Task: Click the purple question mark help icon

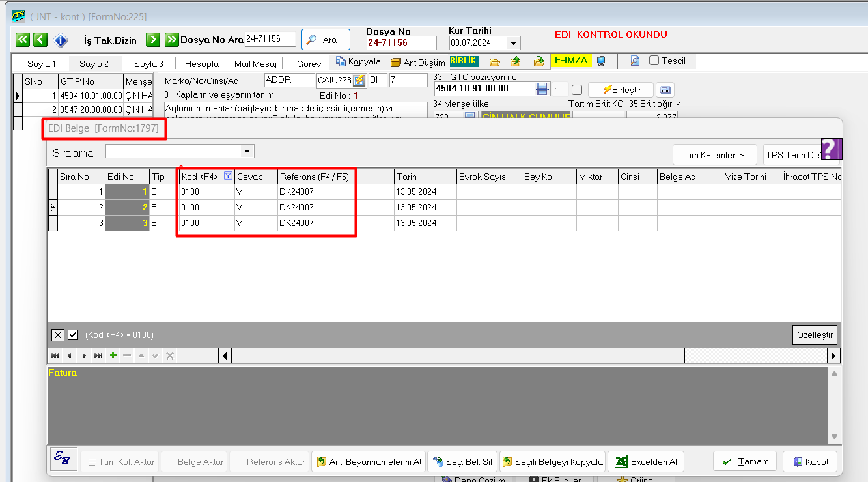Action: click(832, 149)
